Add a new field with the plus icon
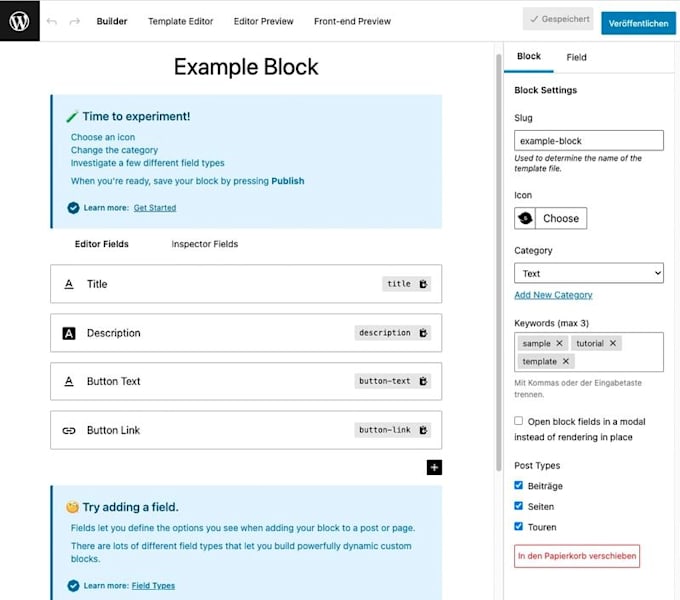The height and width of the screenshot is (600, 680). (x=434, y=467)
